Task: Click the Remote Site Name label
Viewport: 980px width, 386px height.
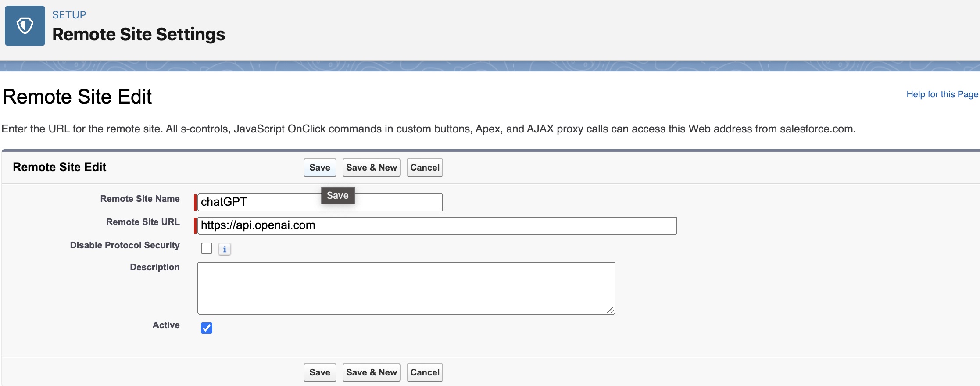Action: (140, 199)
